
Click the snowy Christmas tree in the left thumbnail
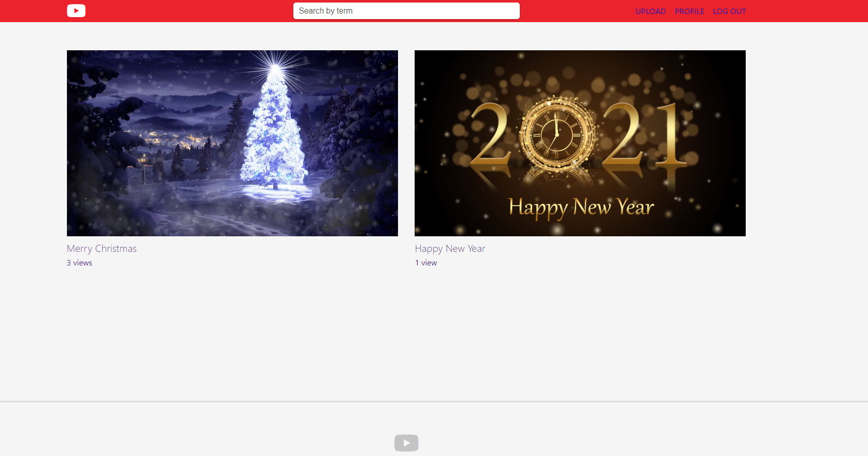click(274, 136)
